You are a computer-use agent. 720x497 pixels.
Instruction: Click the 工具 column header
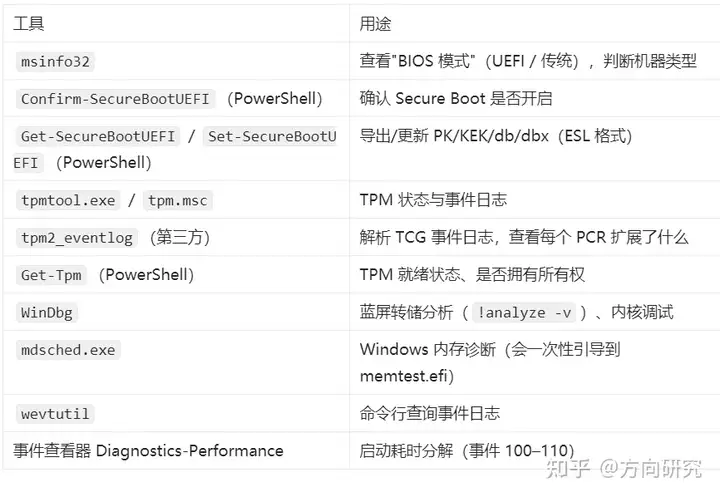[28, 23]
